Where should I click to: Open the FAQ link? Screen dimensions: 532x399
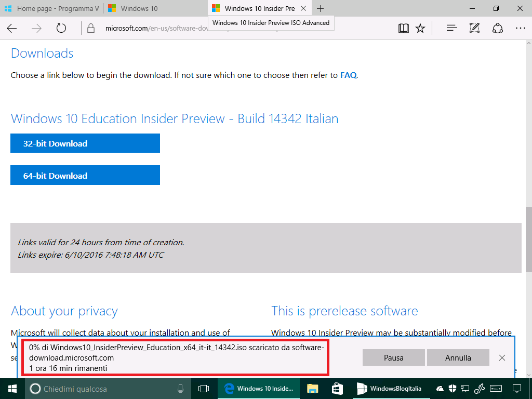[x=349, y=75]
